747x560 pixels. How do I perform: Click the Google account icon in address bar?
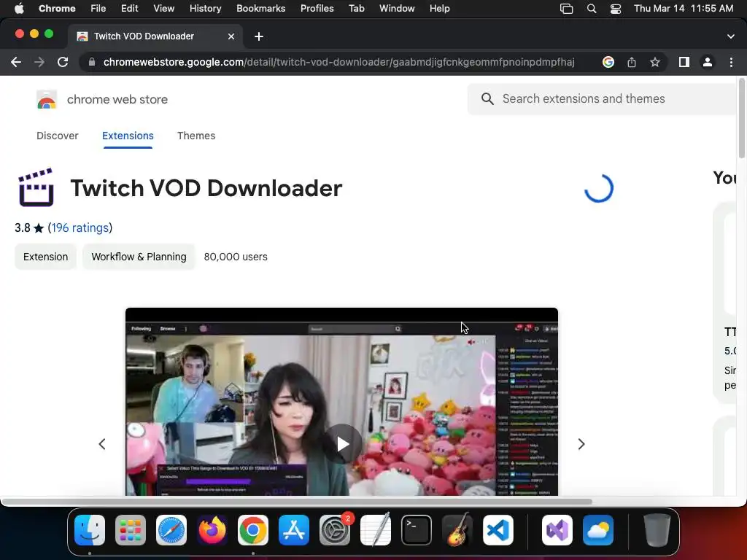pos(608,62)
